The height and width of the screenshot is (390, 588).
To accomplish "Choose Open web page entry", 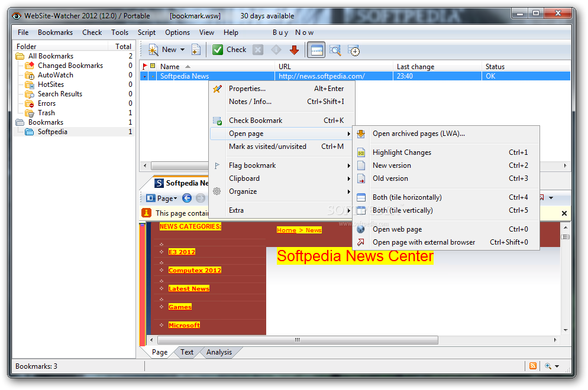I will 446,229.
